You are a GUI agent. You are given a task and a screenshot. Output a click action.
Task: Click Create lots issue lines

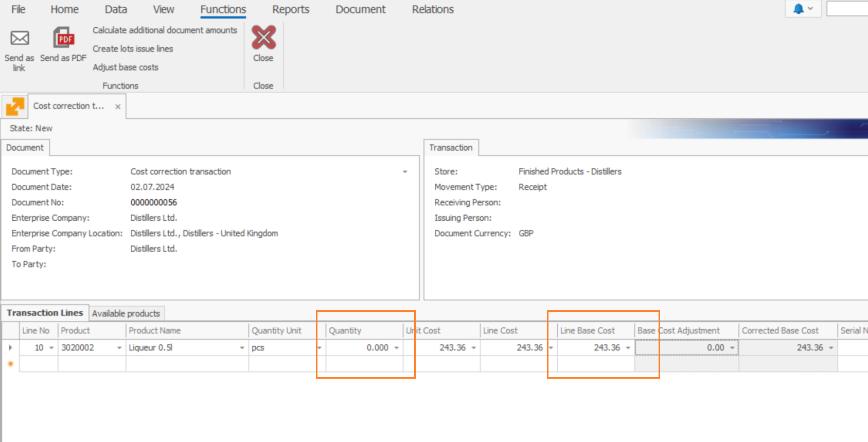[133, 49]
